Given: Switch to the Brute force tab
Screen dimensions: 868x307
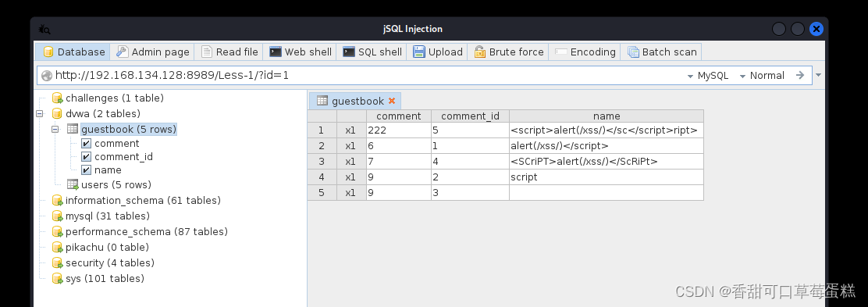Looking at the screenshot, I should click(508, 52).
